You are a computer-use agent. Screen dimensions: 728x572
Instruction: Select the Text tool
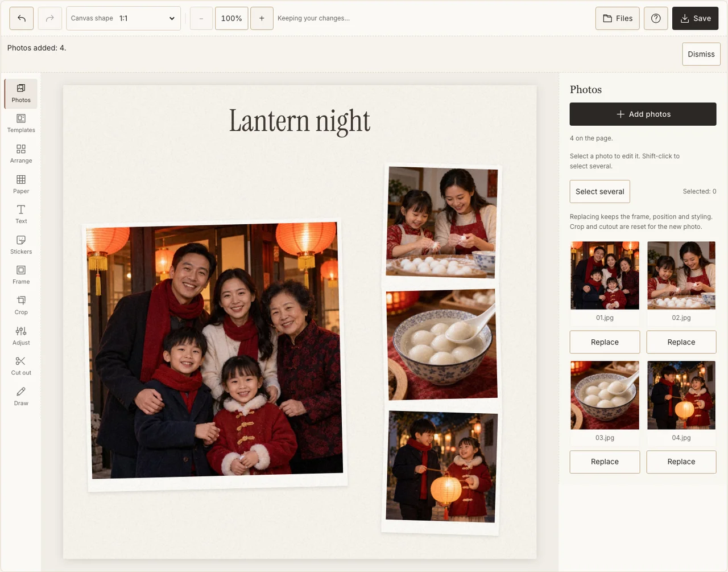(x=21, y=215)
